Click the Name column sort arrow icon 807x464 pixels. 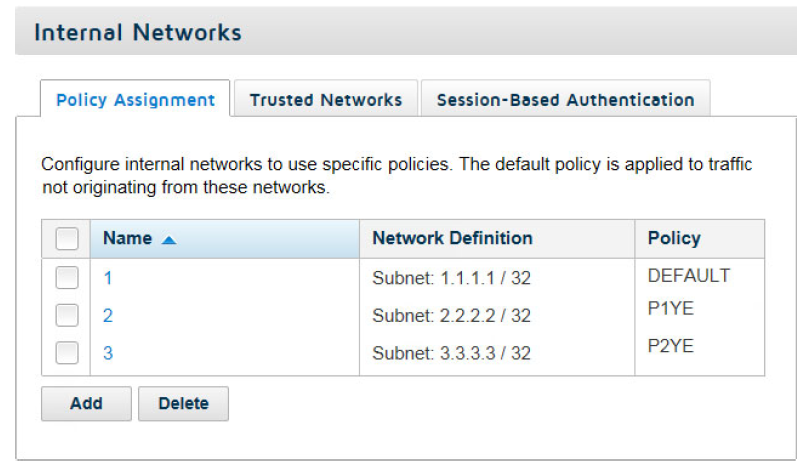[169, 240]
